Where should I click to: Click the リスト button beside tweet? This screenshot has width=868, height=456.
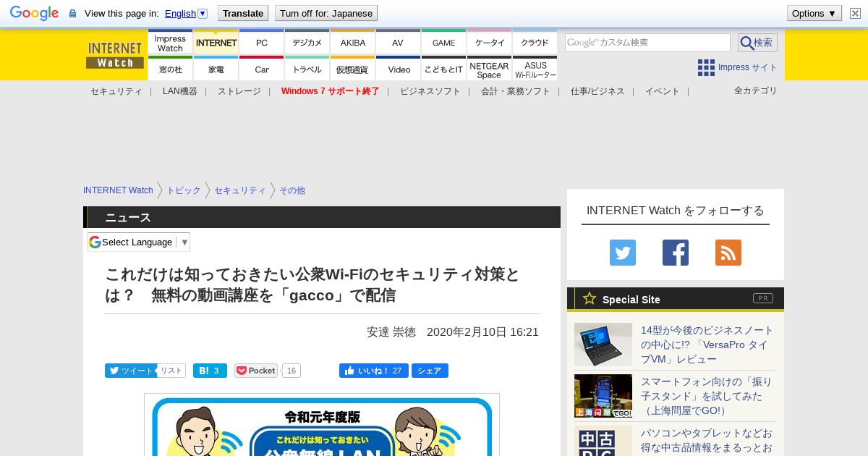(171, 371)
